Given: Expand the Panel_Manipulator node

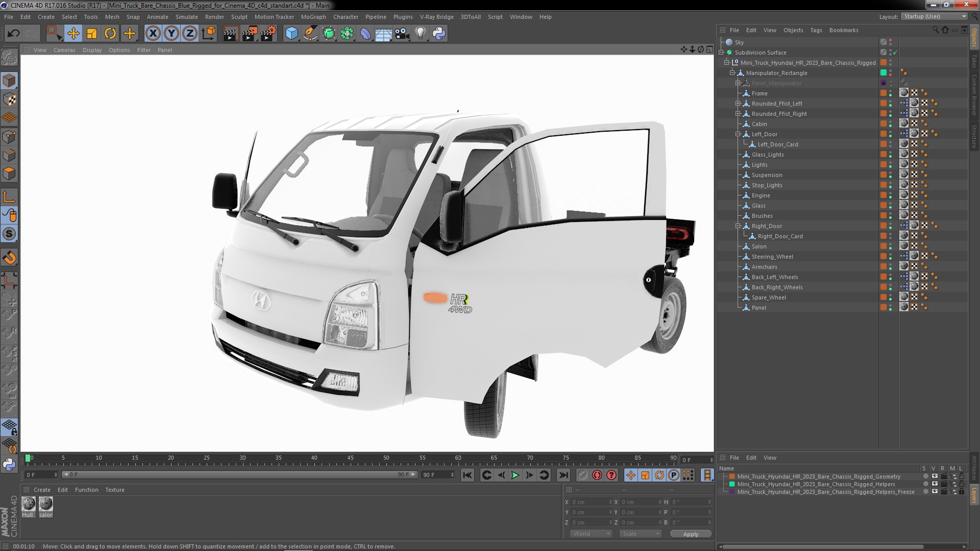Looking at the screenshot, I should pyautogui.click(x=738, y=83).
